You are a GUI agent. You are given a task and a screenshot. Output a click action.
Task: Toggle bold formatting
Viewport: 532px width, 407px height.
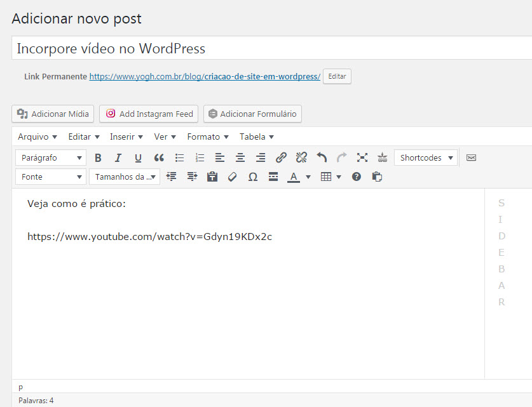[98, 157]
